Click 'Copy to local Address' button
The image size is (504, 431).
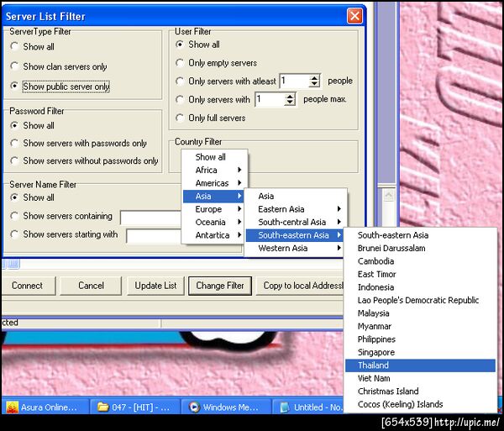pyautogui.click(x=300, y=286)
